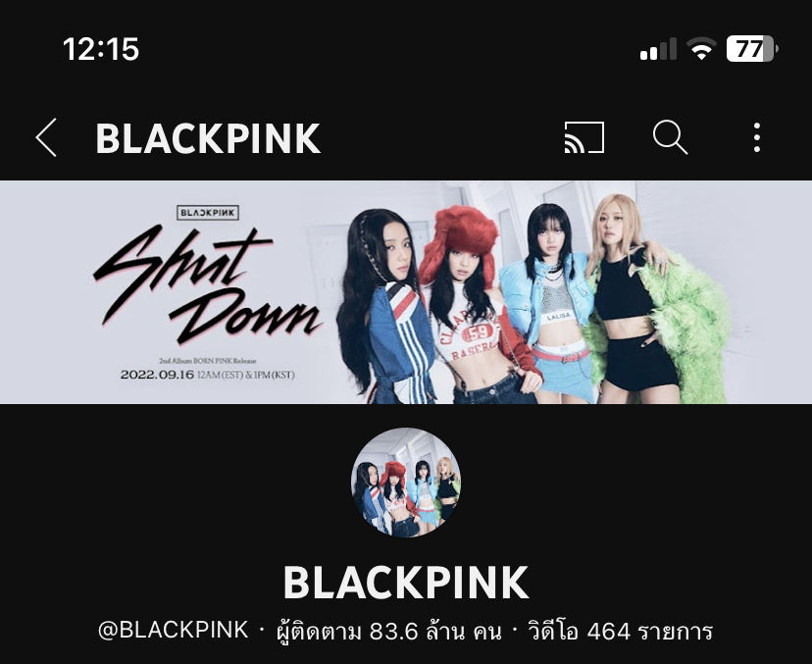Tap the 2nd Album BORN PINK Release text
812x664 pixels.
(208, 361)
